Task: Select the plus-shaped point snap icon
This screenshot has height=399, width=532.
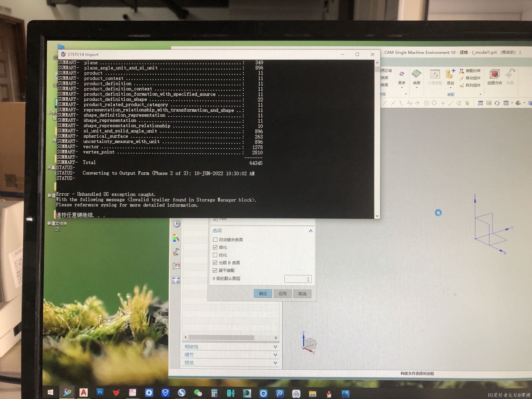Action: pyautogui.click(x=443, y=103)
